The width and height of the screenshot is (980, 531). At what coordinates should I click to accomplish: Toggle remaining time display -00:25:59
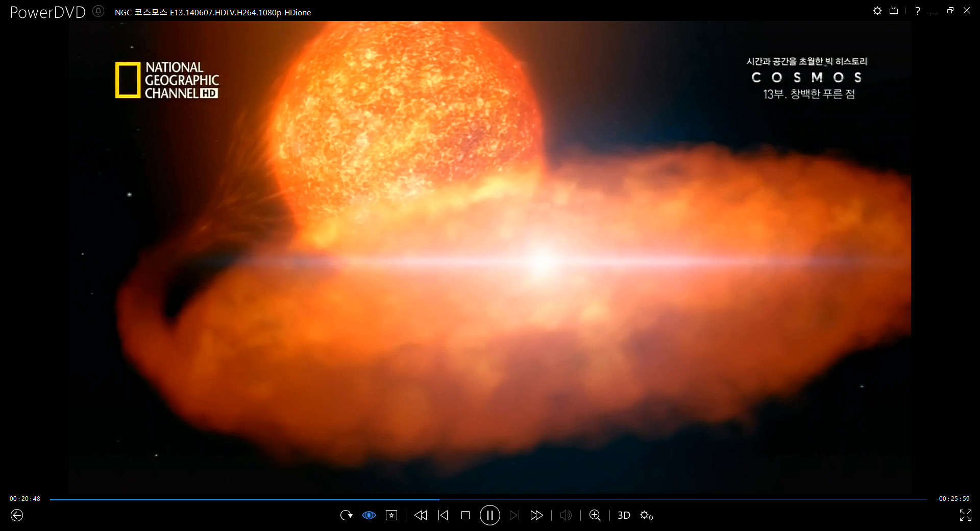(953, 499)
